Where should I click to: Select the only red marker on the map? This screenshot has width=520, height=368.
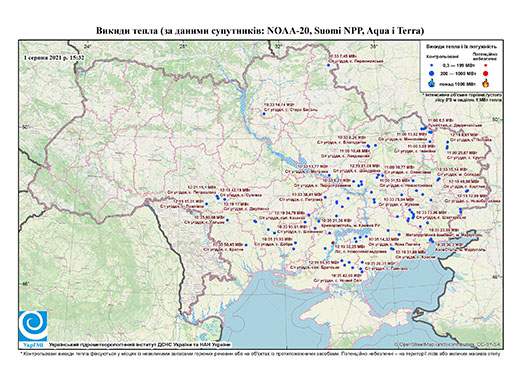(x=333, y=243)
